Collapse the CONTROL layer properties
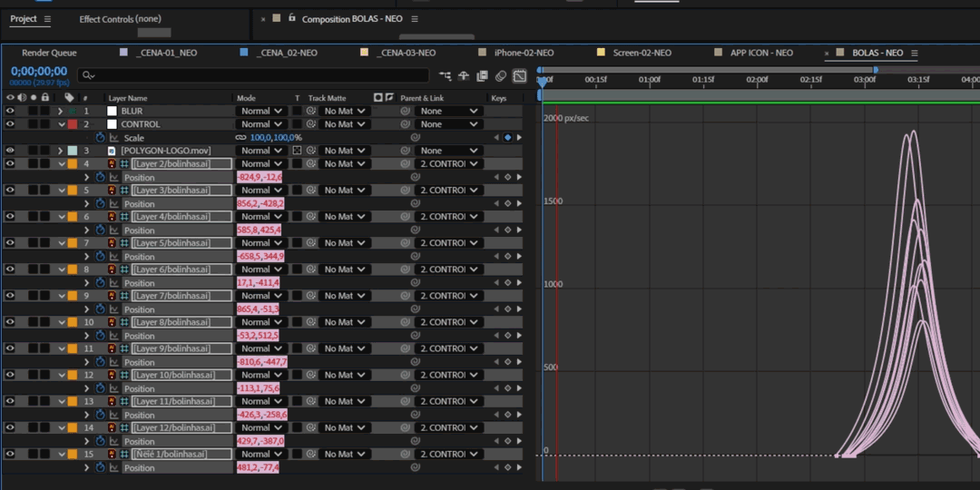Image resolution: width=980 pixels, height=490 pixels. [x=62, y=124]
